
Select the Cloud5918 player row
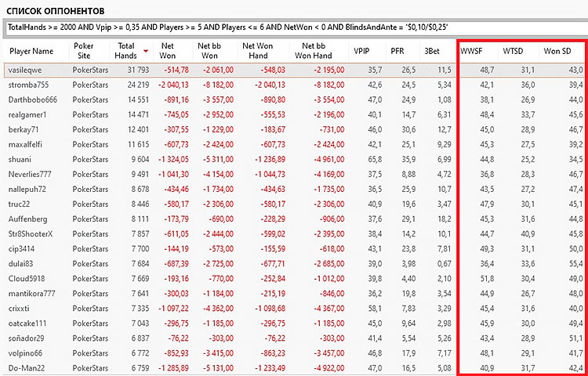point(28,278)
